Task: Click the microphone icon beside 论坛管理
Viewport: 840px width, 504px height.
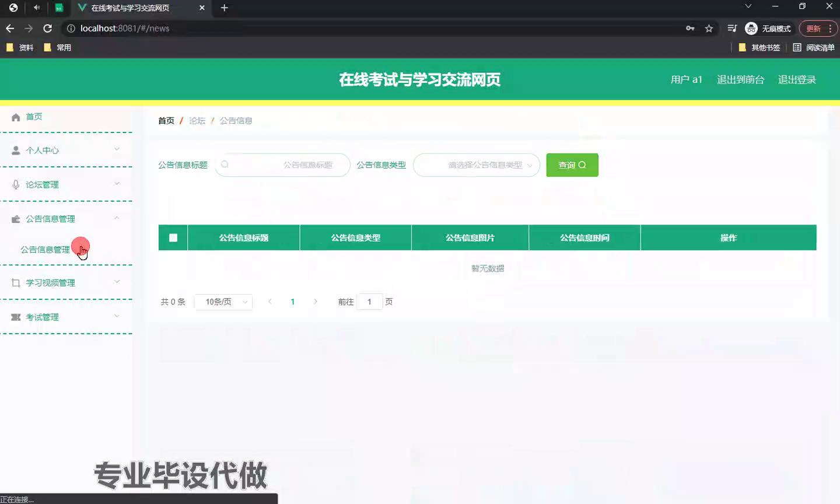Action: pos(16,185)
